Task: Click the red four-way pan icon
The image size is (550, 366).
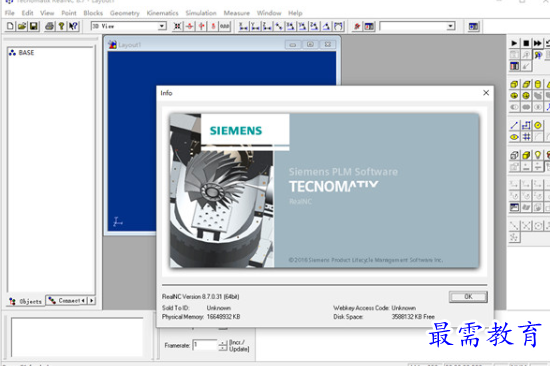Action: pos(201,26)
